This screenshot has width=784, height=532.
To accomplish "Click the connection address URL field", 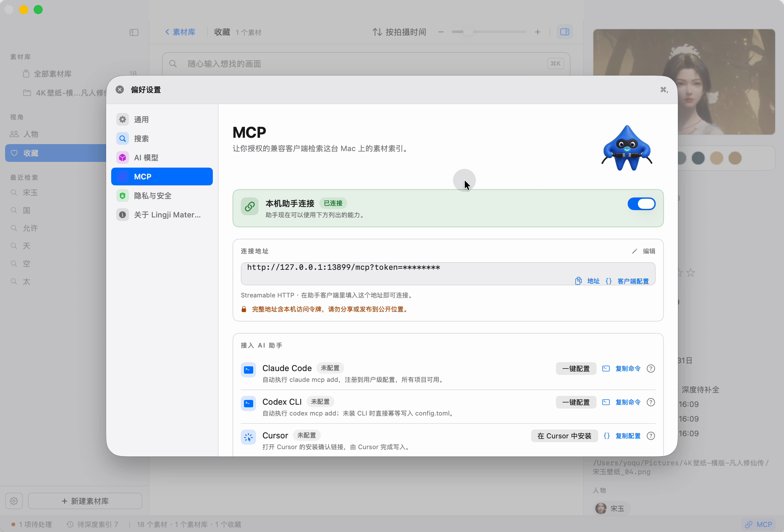I will (448, 274).
